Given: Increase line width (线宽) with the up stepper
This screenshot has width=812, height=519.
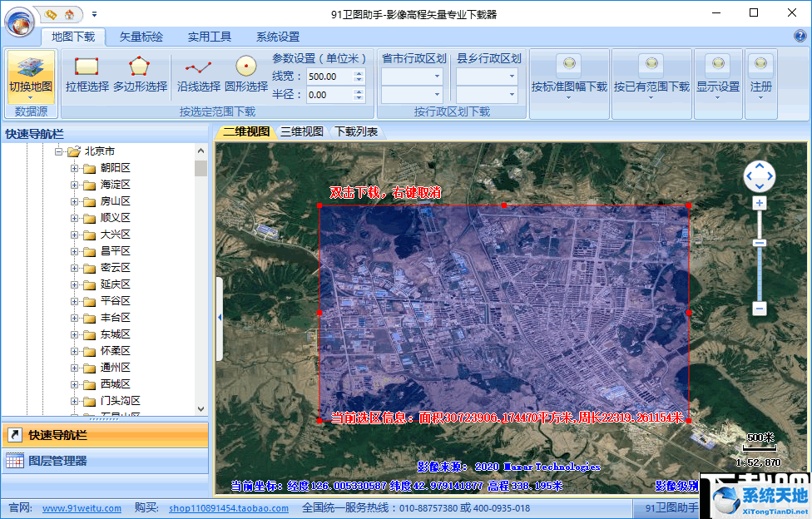Looking at the screenshot, I should pyautogui.click(x=359, y=73).
